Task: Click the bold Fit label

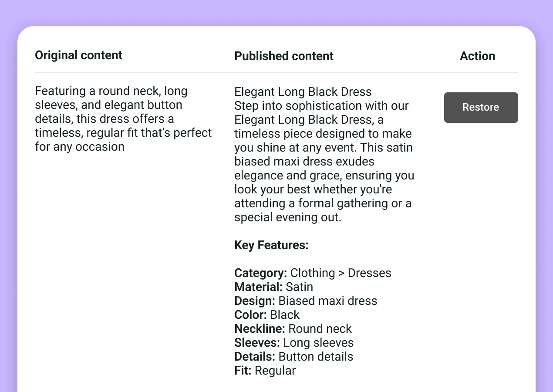Action: 243,371
